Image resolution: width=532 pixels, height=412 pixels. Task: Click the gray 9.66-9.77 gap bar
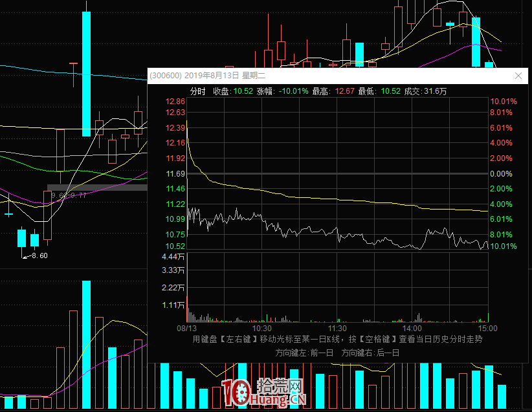tap(97, 188)
